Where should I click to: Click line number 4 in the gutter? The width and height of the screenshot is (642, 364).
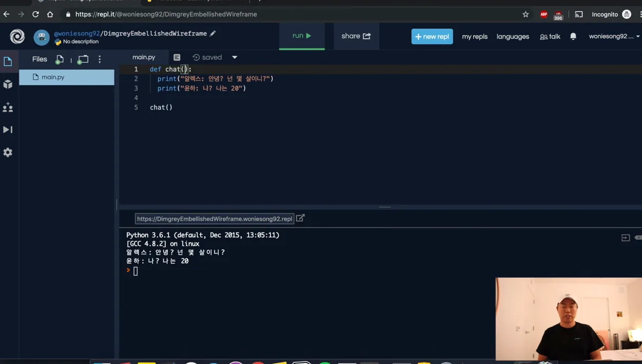(136, 98)
